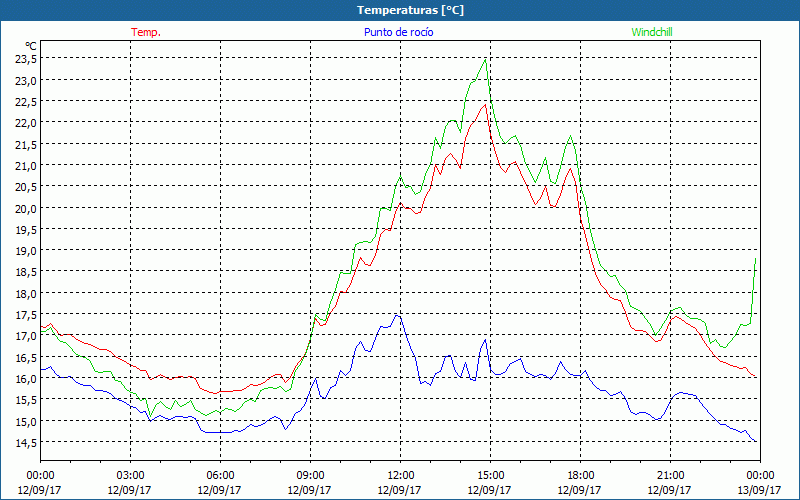Click the '13/09/17' date label
Image resolution: width=800 pixels, height=500 pixels.
tap(759, 490)
